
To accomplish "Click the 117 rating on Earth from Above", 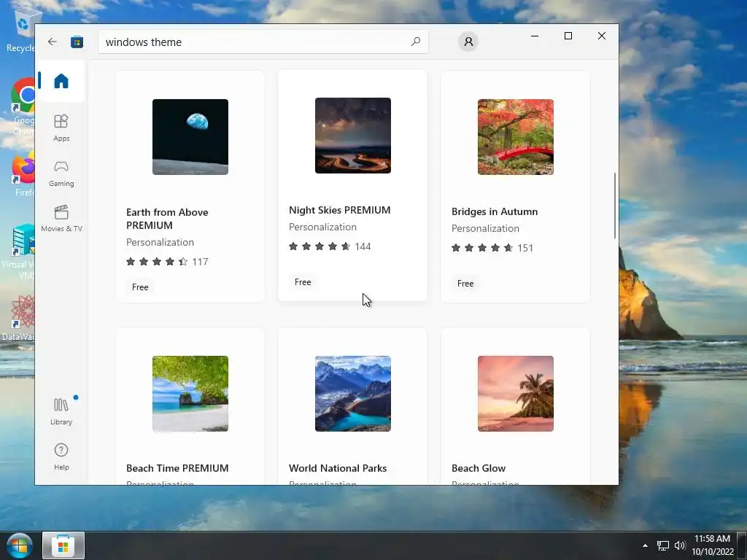I will 200,262.
